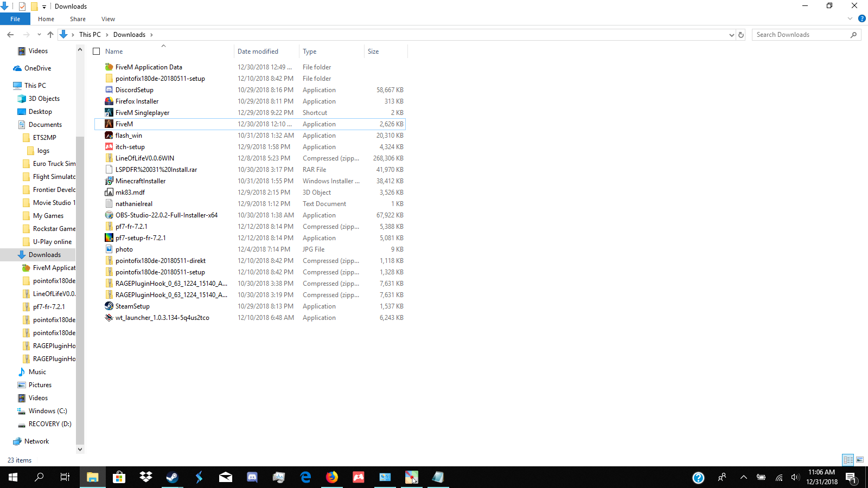
Task: Select the itch-setup file icon
Action: (x=109, y=147)
